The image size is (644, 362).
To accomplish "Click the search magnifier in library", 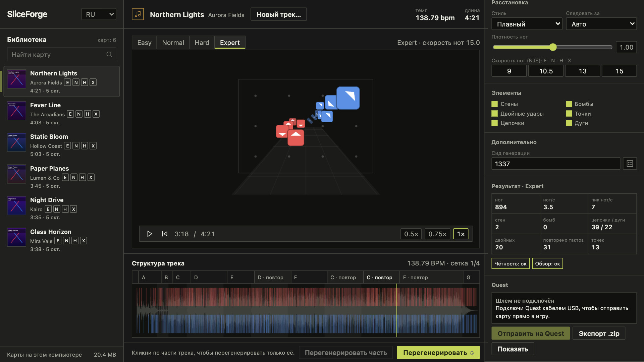I will point(109,54).
